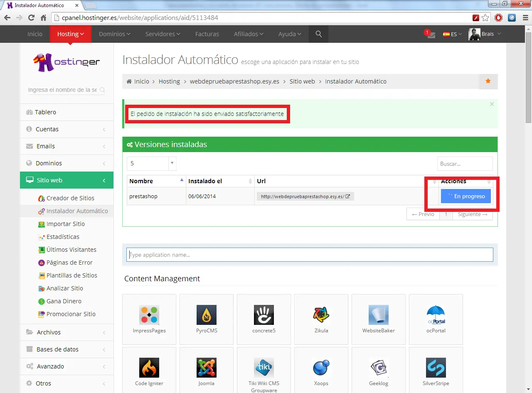
Task: Open Gana Dinero in the sidebar
Action: (60, 301)
